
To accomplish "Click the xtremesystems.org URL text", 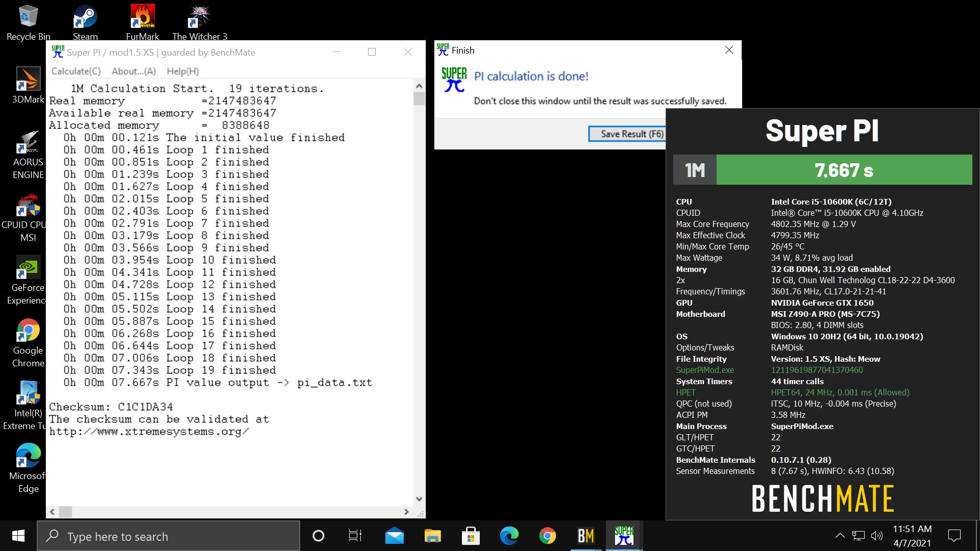I will [x=149, y=432].
